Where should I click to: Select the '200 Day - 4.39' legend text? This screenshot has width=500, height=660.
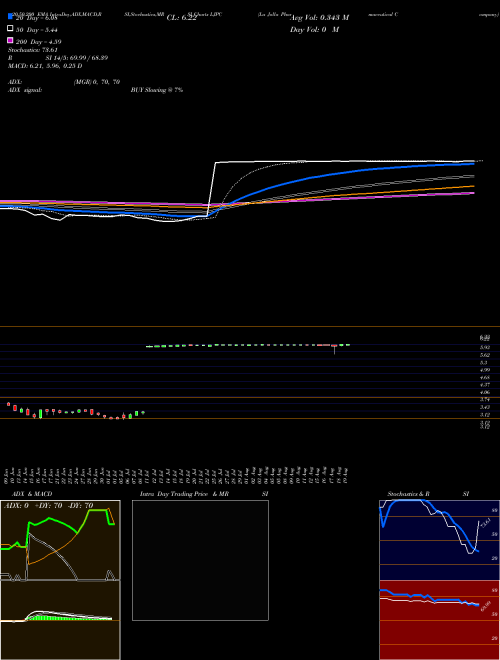coord(38,42)
